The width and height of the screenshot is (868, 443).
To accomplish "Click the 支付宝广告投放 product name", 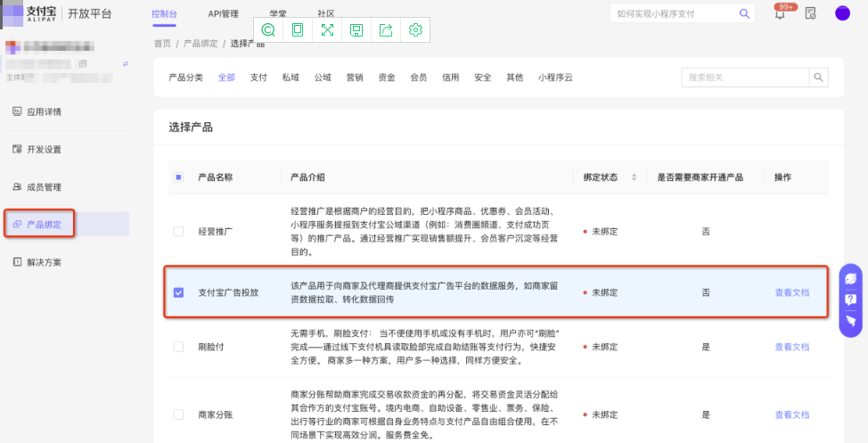I will pos(229,292).
